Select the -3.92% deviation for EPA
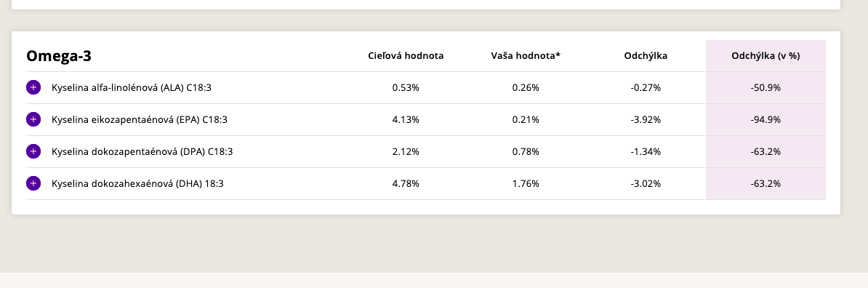This screenshot has width=868, height=288. click(646, 119)
